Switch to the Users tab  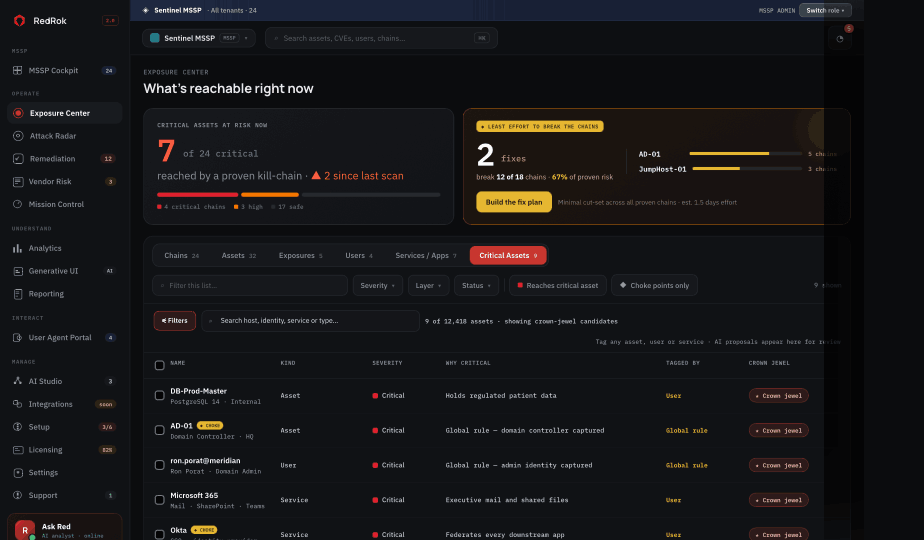point(359,255)
